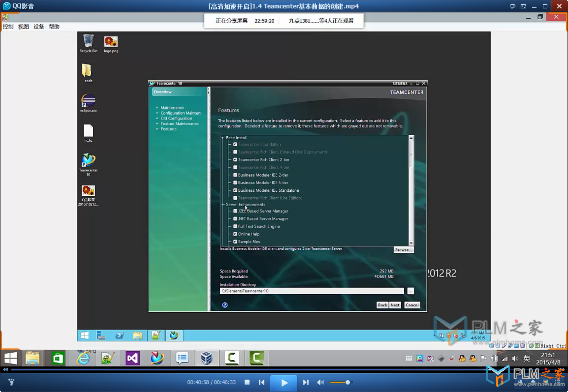Click the feature list scrollbar up arrow
Image resolution: width=568 pixels, height=392 pixels.
pos(411,138)
